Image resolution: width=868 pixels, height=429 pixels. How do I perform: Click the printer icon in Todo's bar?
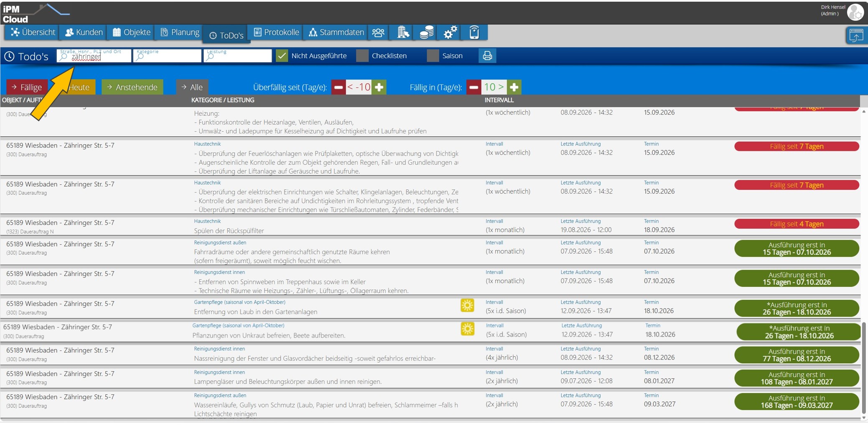487,56
